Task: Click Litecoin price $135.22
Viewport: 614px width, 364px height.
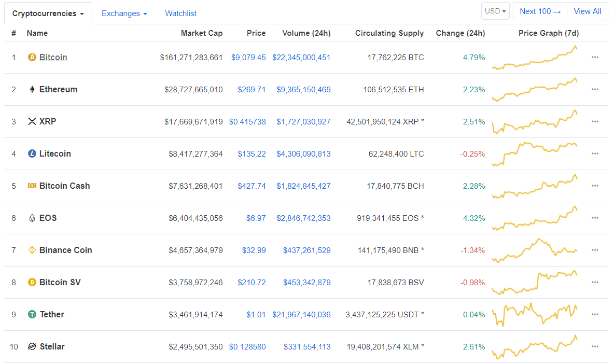Action: pyautogui.click(x=252, y=154)
